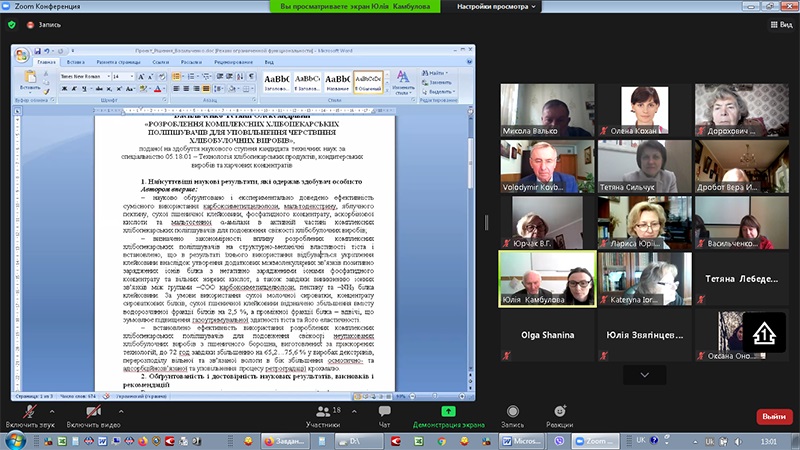Toggle superscript formatting button
Viewport: 800px width, 450px height.
point(119,89)
